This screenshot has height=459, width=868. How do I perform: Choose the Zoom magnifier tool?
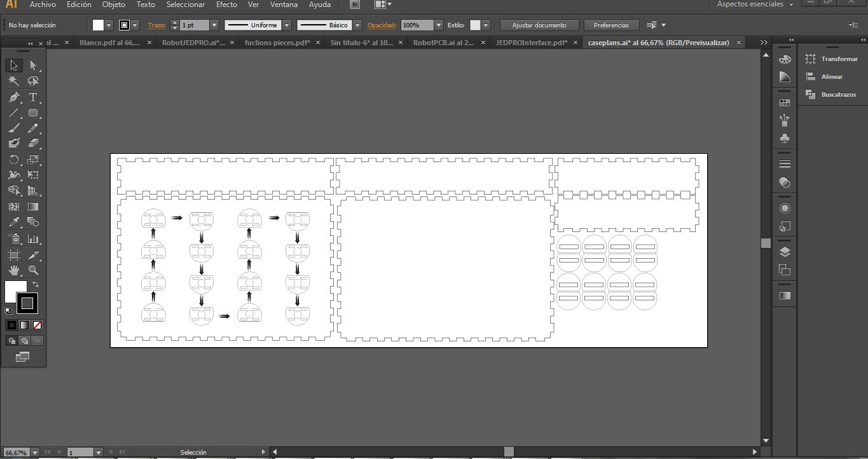click(x=33, y=270)
